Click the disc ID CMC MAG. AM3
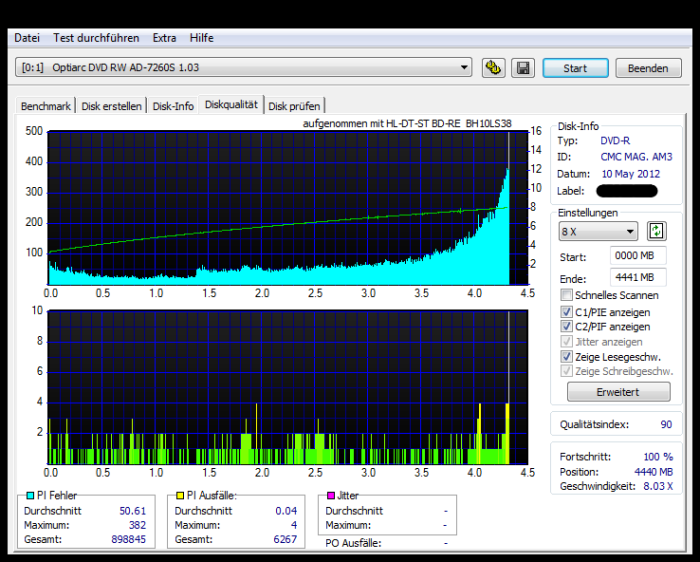Viewport: 700px width, 562px height. click(x=636, y=157)
